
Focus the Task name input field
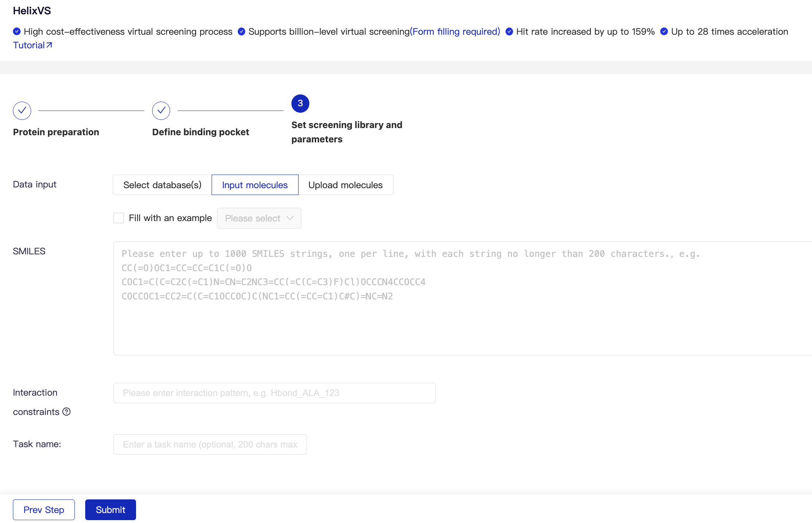point(210,445)
